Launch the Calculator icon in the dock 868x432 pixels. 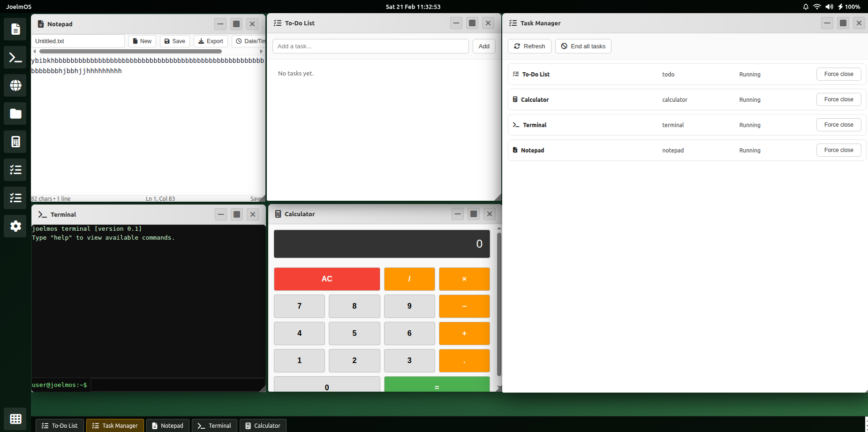pos(15,142)
